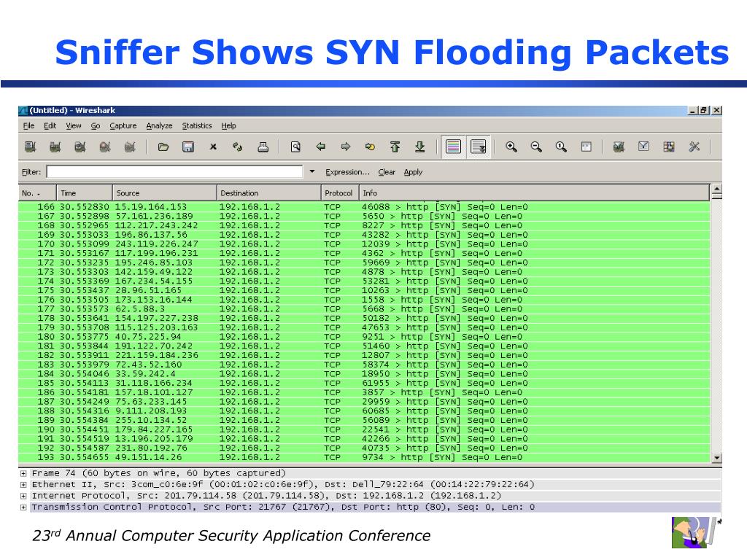Open the Go menu
This screenshot has width=747, height=560.
pyautogui.click(x=96, y=125)
